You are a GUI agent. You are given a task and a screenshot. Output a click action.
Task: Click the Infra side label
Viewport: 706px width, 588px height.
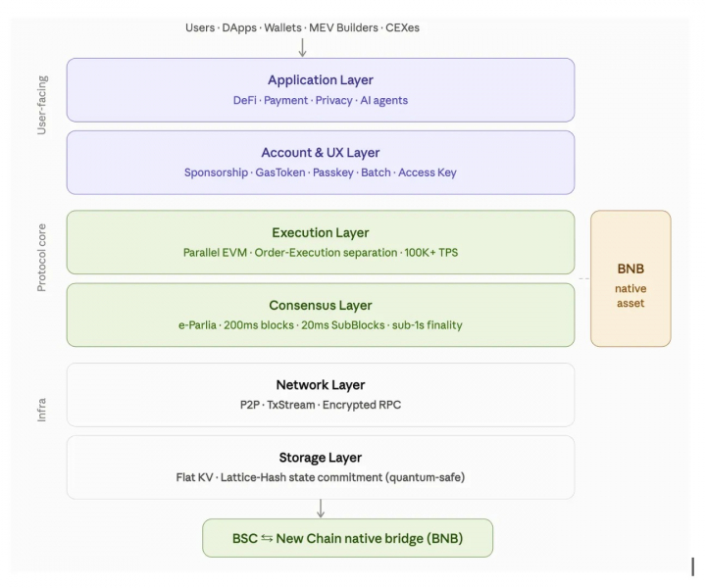(41, 410)
